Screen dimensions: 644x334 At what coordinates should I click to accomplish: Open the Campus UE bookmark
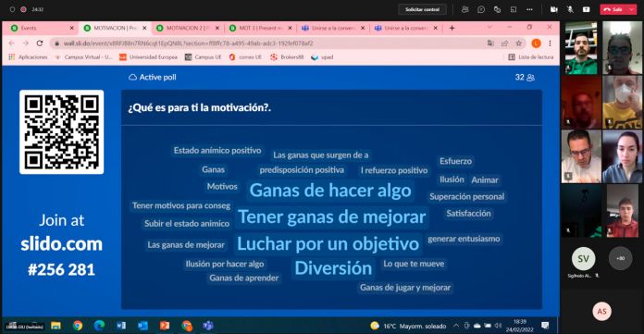(204, 57)
